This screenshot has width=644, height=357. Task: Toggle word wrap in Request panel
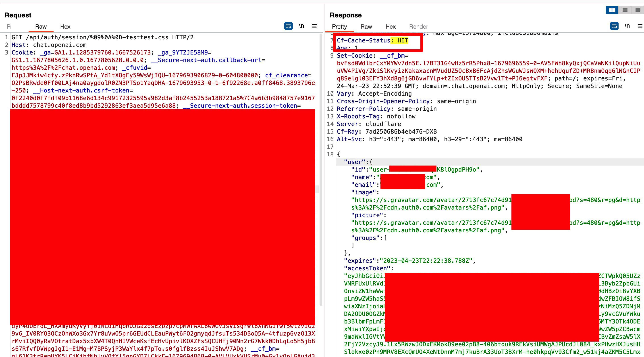click(x=288, y=26)
